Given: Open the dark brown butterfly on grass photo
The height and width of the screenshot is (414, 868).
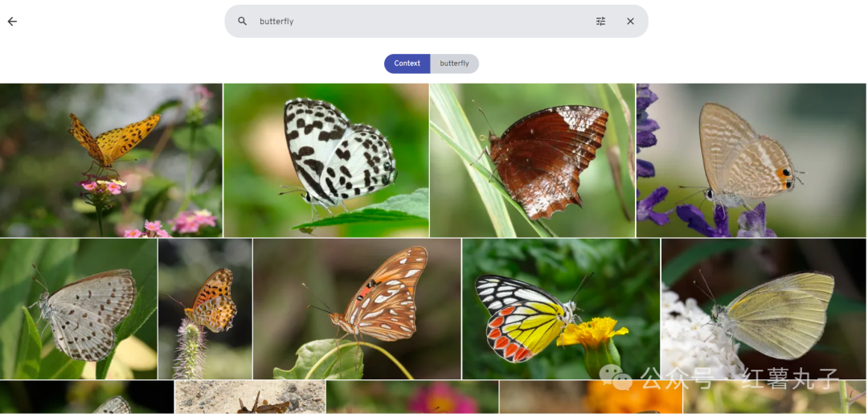Looking at the screenshot, I should click(532, 160).
